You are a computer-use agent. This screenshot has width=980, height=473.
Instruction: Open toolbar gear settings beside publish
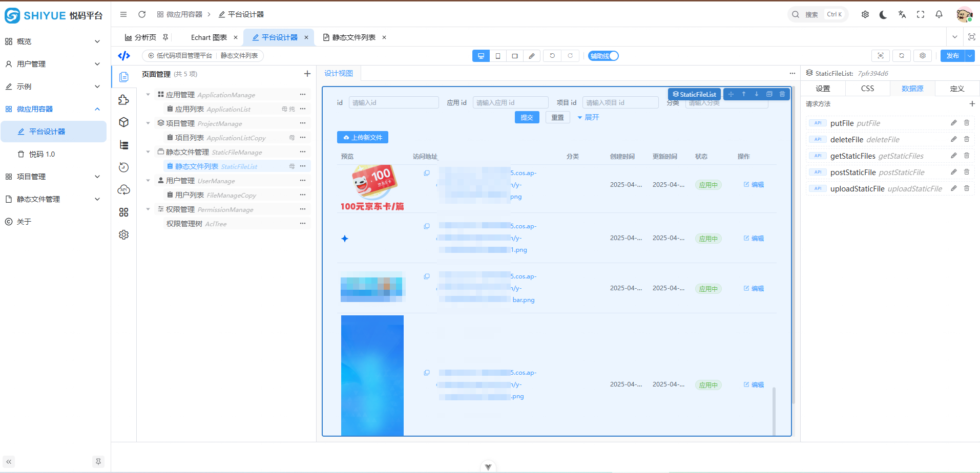[x=923, y=56]
